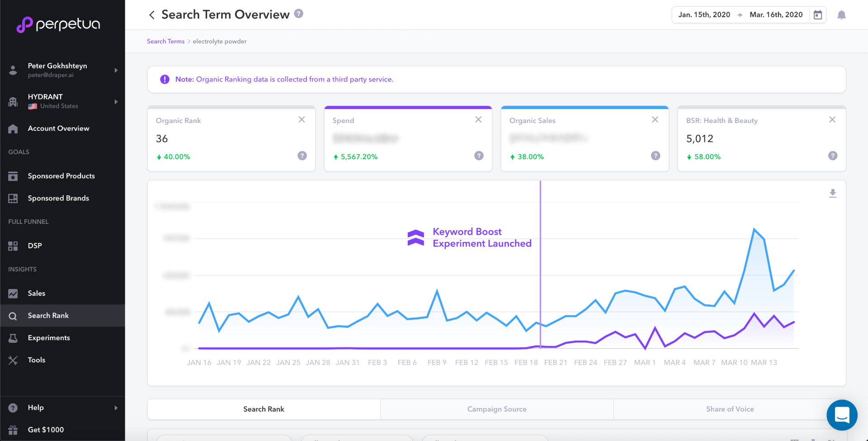This screenshot has width=868, height=441.
Task: Open Sponsored Products in the sidebar
Action: 61,176
